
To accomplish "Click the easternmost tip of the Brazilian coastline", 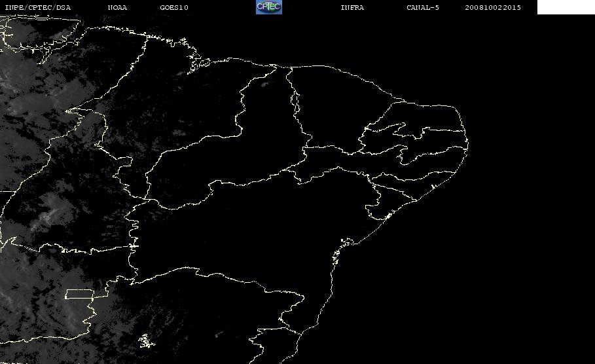I will pos(467,144).
